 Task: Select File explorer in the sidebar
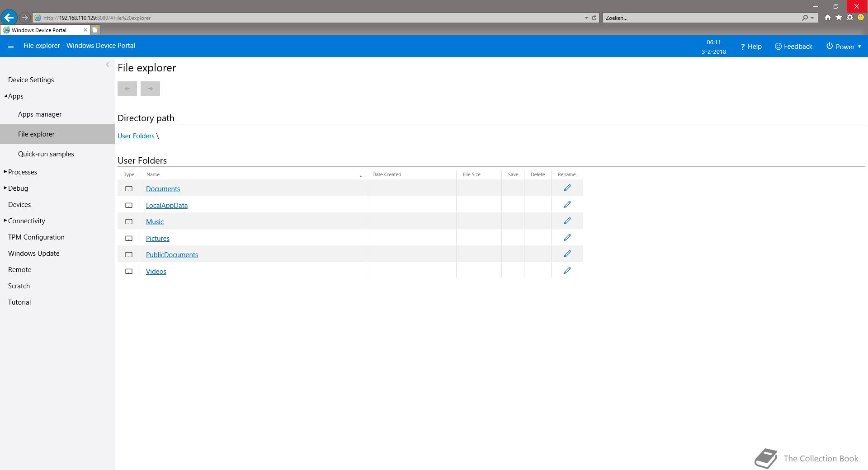[57, 134]
